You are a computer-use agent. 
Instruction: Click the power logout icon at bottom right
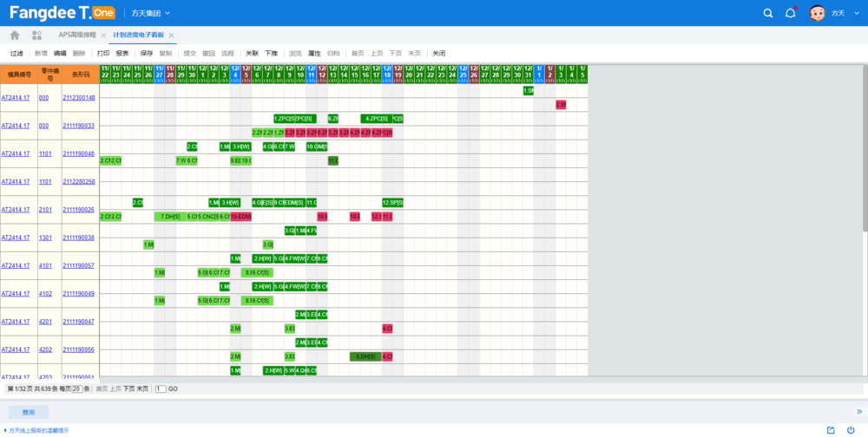point(851,430)
